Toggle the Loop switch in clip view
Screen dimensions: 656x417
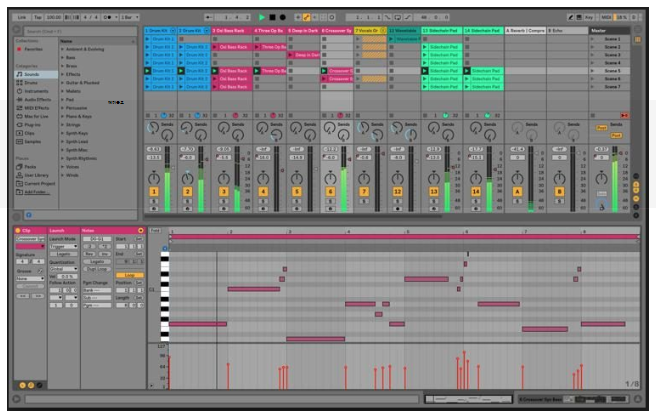128,275
